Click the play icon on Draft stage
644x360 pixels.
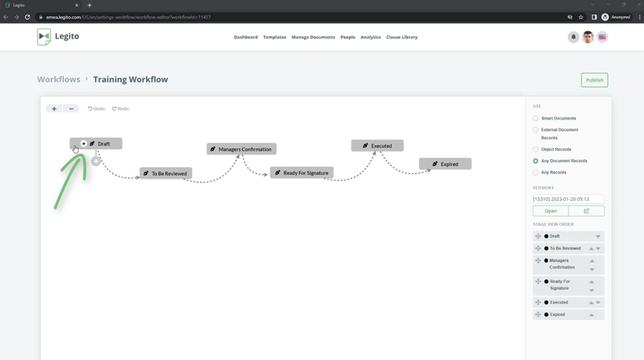pyautogui.click(x=84, y=144)
